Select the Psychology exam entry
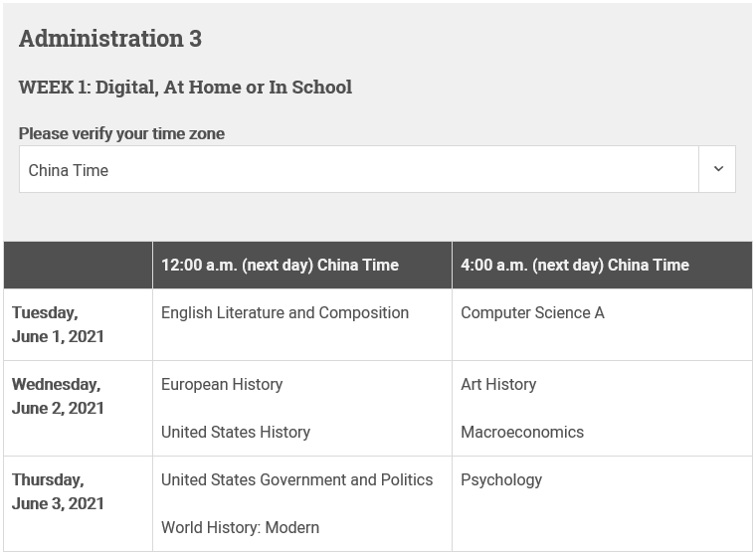756x555 pixels. [x=501, y=480]
